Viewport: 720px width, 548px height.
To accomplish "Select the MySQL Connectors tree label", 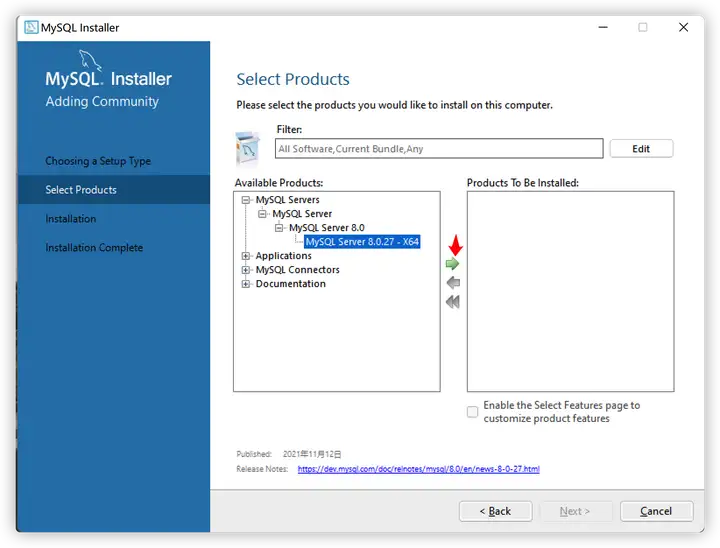I will pyautogui.click(x=298, y=270).
